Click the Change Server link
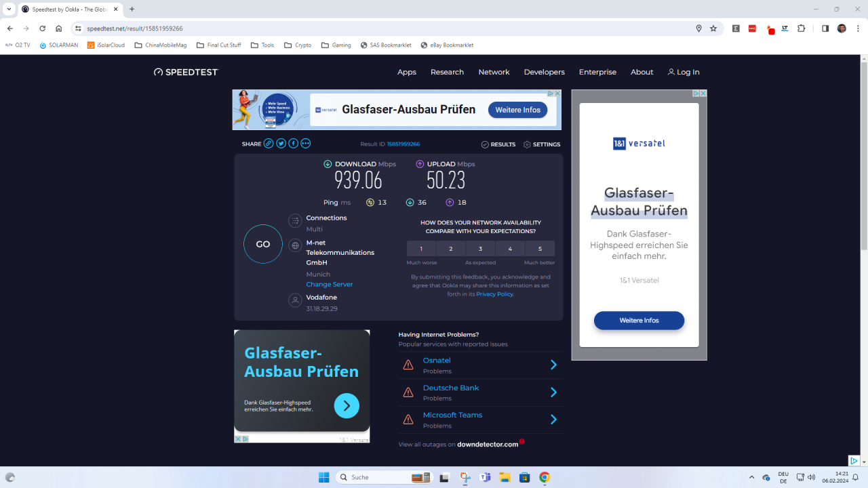Screen dimensions: 868x488 pos(329,285)
